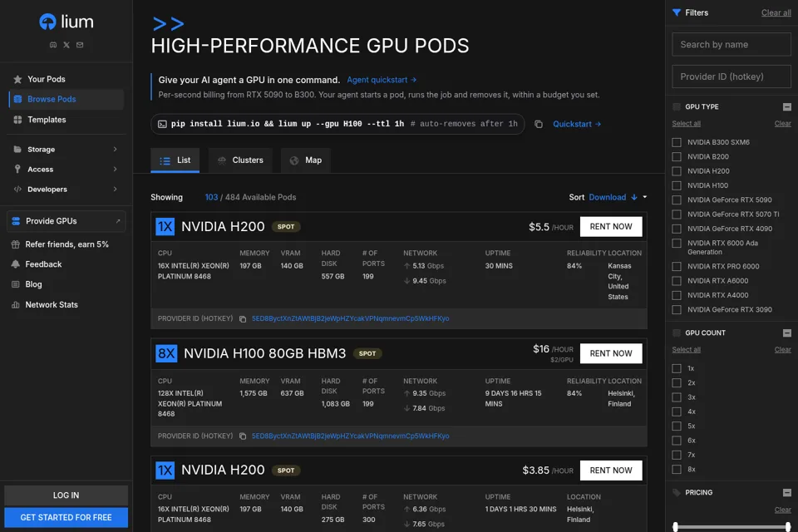Focus the Search by name field

pos(731,44)
